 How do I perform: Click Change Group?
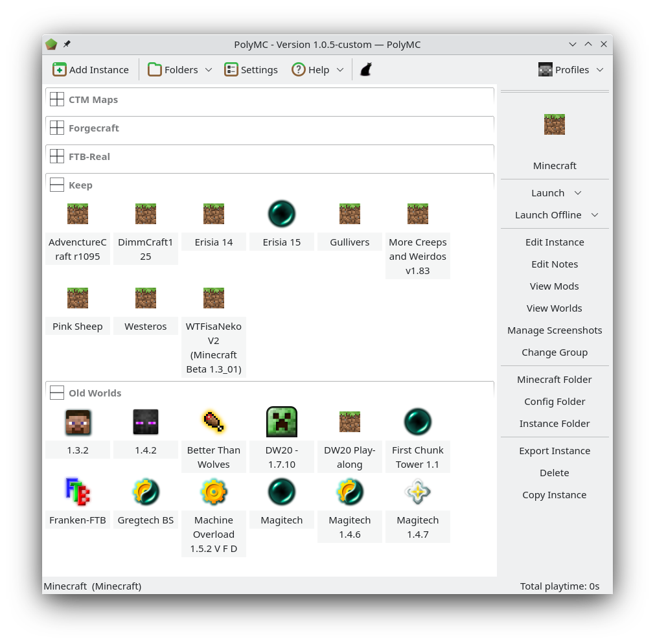point(555,352)
